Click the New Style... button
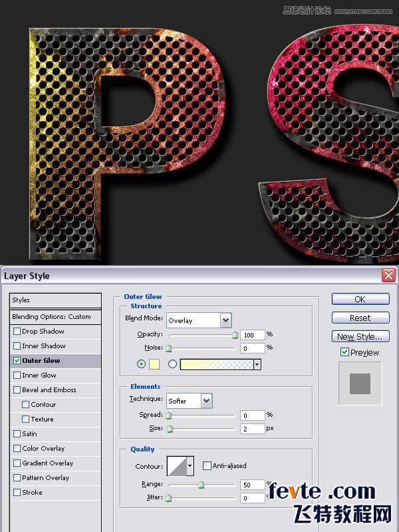 click(360, 336)
